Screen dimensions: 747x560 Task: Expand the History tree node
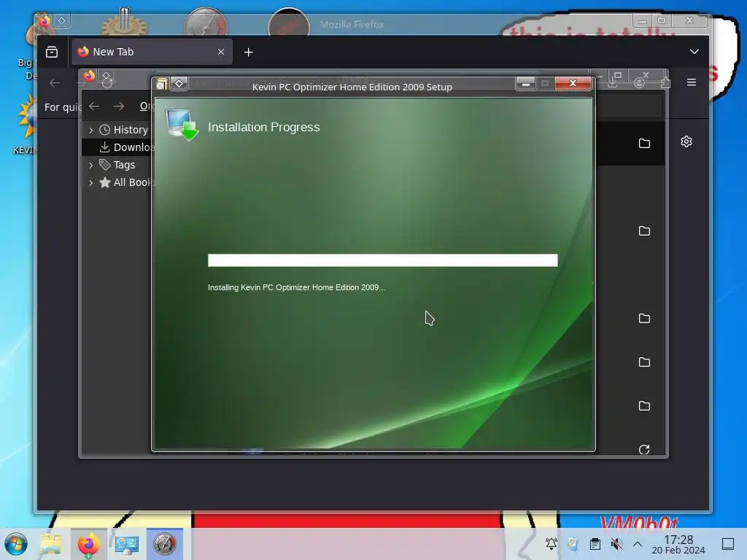pyautogui.click(x=90, y=130)
